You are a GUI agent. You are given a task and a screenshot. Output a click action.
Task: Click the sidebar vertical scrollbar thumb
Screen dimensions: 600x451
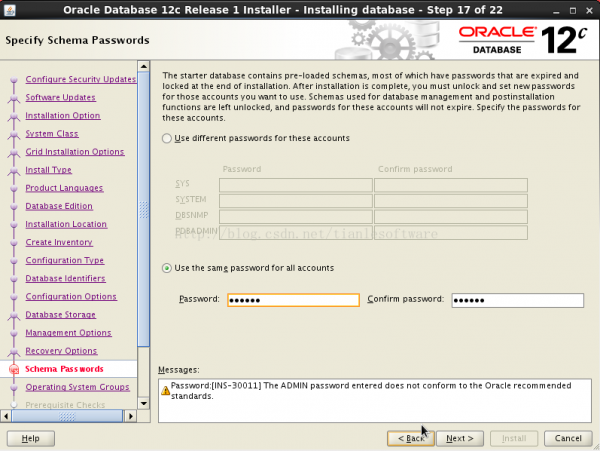tap(143, 209)
